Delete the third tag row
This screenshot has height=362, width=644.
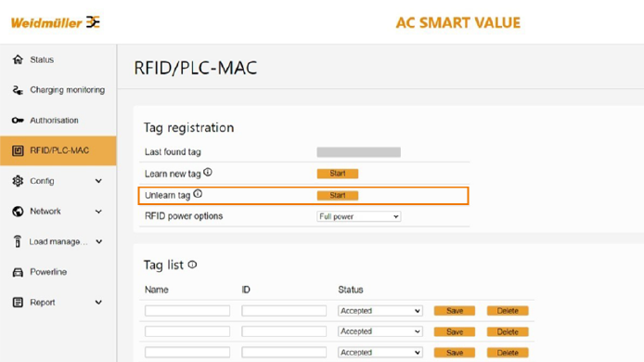point(508,353)
